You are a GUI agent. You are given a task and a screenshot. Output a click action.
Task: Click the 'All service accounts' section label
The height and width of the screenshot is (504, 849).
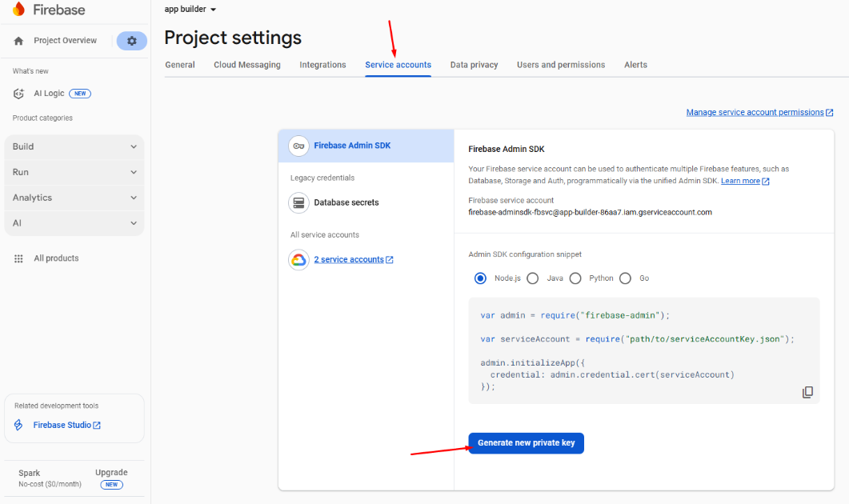click(x=324, y=235)
